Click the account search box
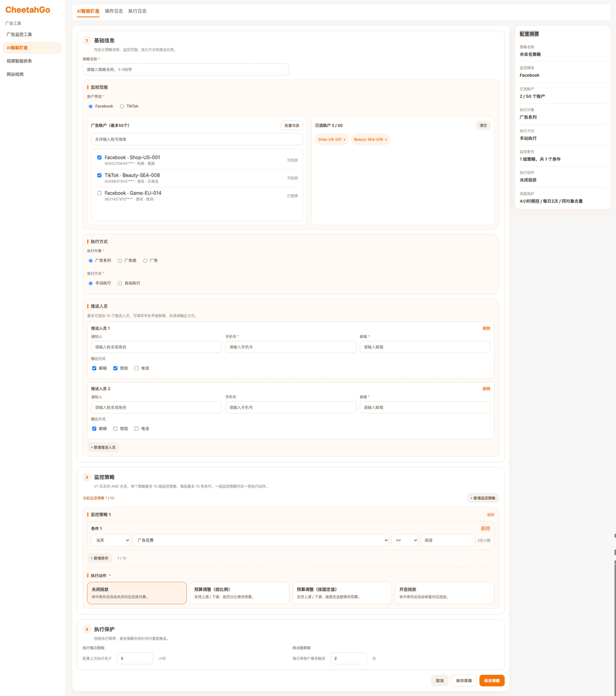Image resolution: width=616 pixels, height=696 pixels. tap(197, 139)
